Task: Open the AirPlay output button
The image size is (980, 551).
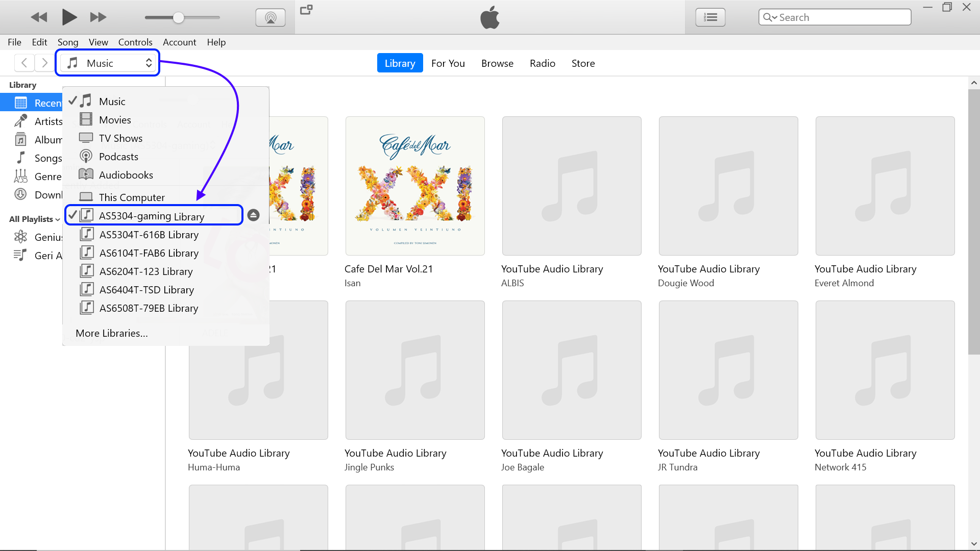Action: coord(271,18)
